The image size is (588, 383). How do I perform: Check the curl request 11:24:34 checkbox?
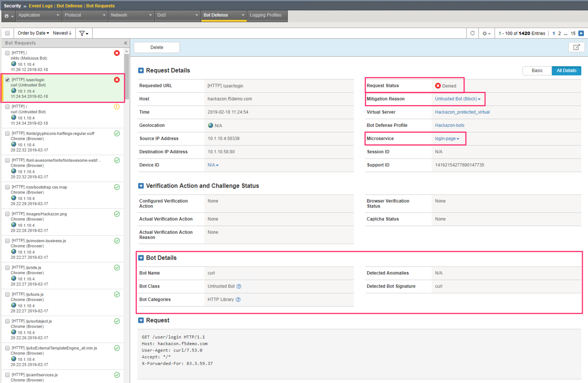coord(7,107)
